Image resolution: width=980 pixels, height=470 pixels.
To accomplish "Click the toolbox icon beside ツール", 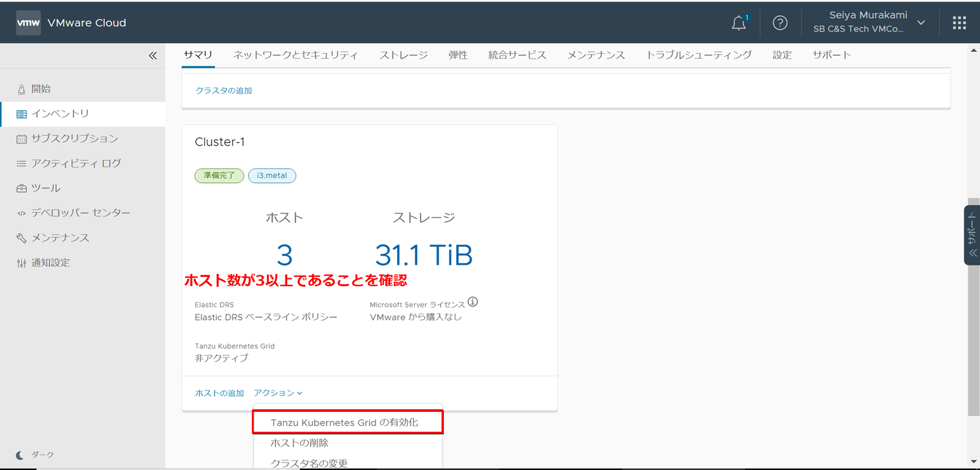I will click(x=21, y=189).
